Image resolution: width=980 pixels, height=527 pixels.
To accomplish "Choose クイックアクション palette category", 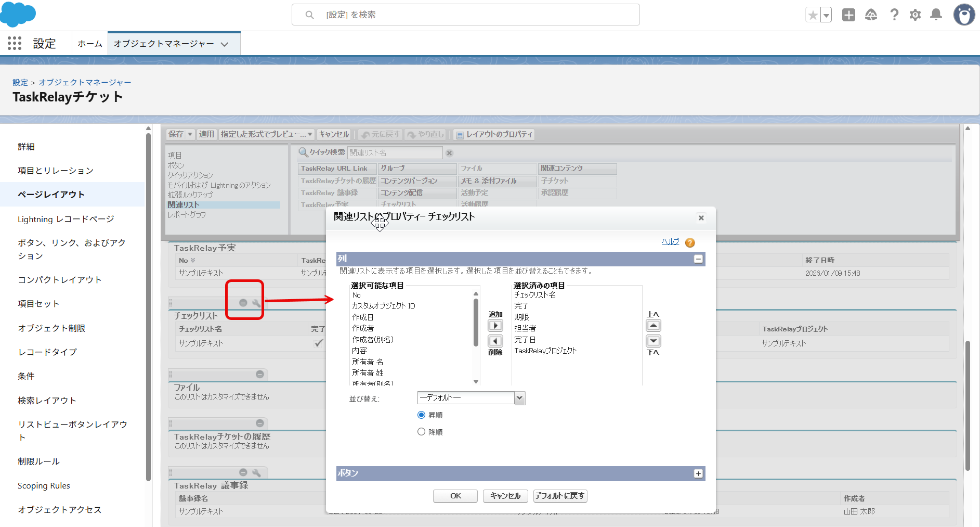I will [x=190, y=175].
